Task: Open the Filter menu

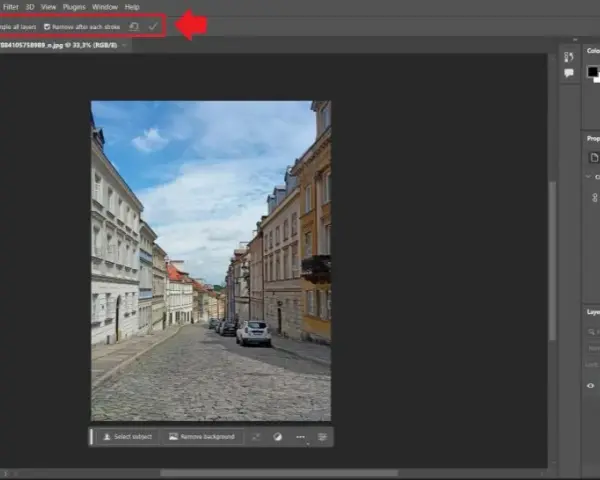Action: click(10, 7)
